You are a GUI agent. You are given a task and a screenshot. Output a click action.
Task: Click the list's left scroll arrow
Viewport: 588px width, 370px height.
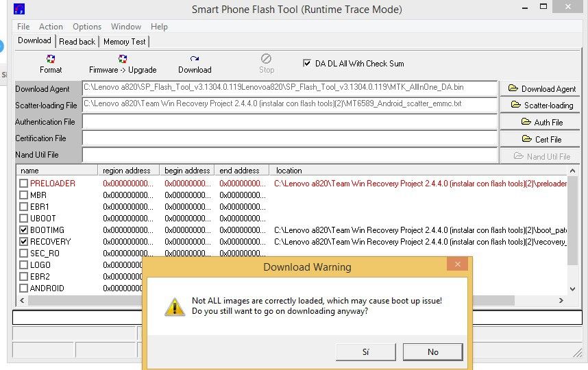point(22,300)
